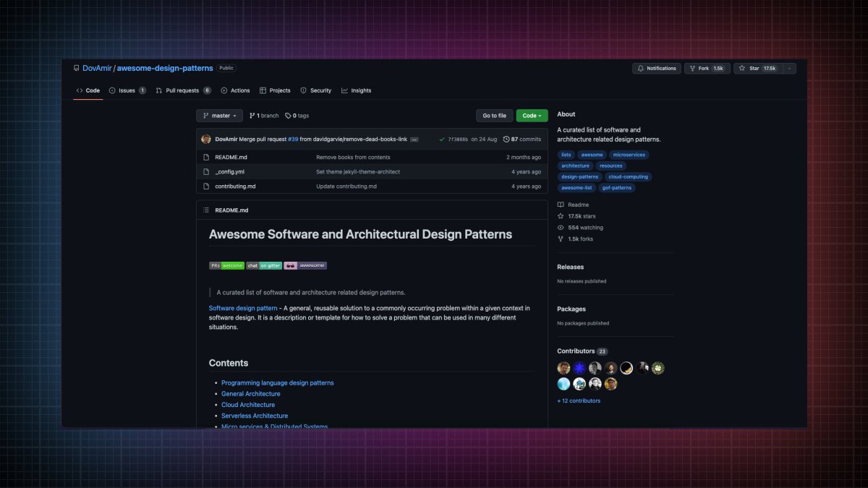Image resolution: width=868 pixels, height=488 pixels.
Task: Click the list icon beside the README.md heading
Action: pyautogui.click(x=205, y=210)
